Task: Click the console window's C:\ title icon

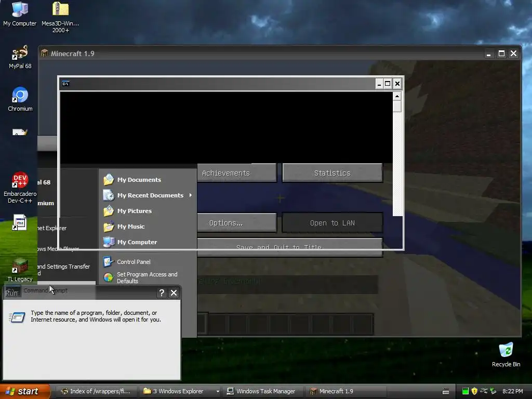Action: [x=65, y=84]
